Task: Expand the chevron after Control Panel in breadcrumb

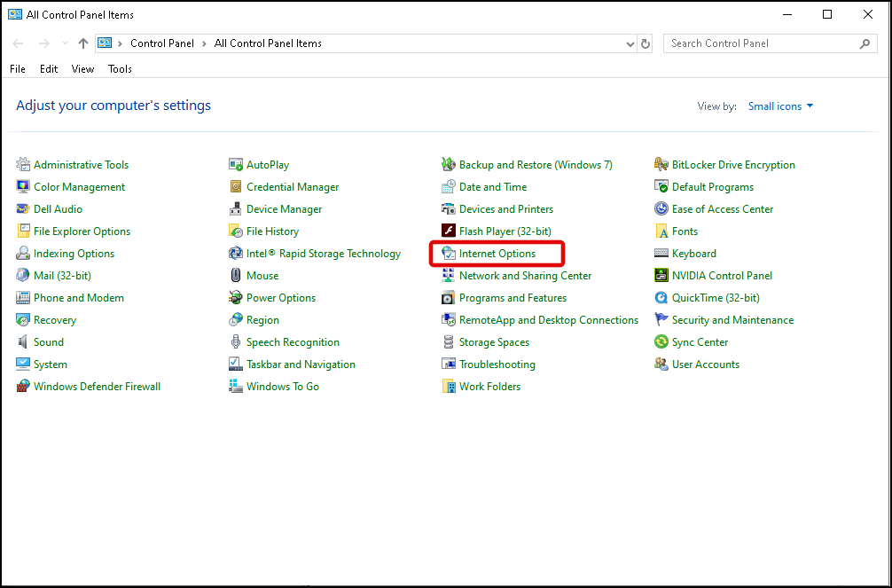Action: (204, 43)
